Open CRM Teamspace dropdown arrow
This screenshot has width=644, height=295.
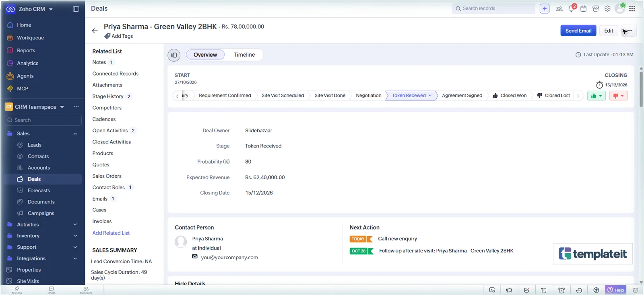coord(62,107)
